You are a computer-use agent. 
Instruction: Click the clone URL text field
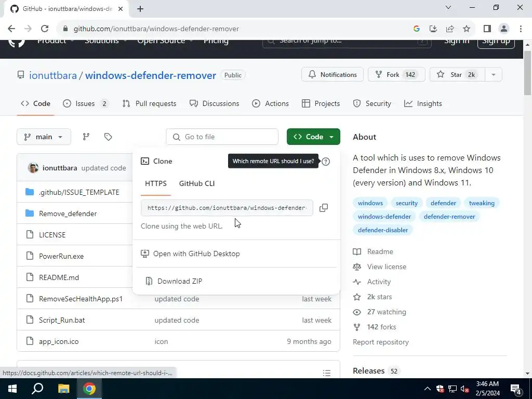227,208
